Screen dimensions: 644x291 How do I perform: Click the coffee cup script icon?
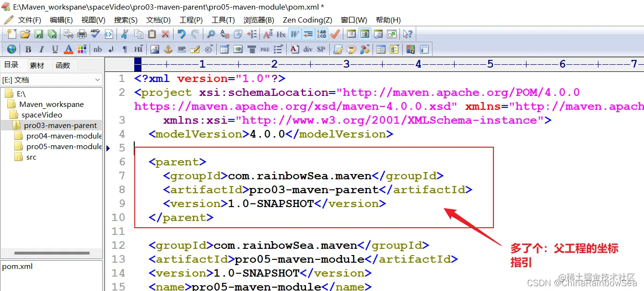coord(351,49)
